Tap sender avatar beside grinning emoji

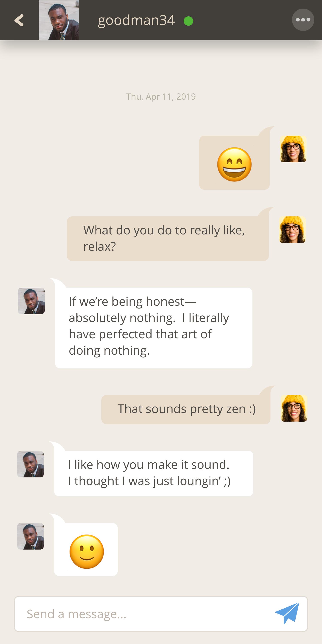point(293,149)
